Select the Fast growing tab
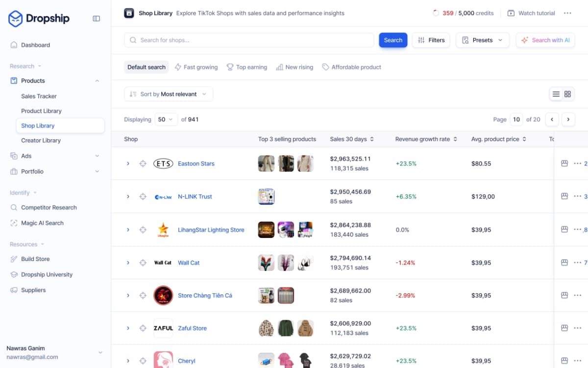 196,67
